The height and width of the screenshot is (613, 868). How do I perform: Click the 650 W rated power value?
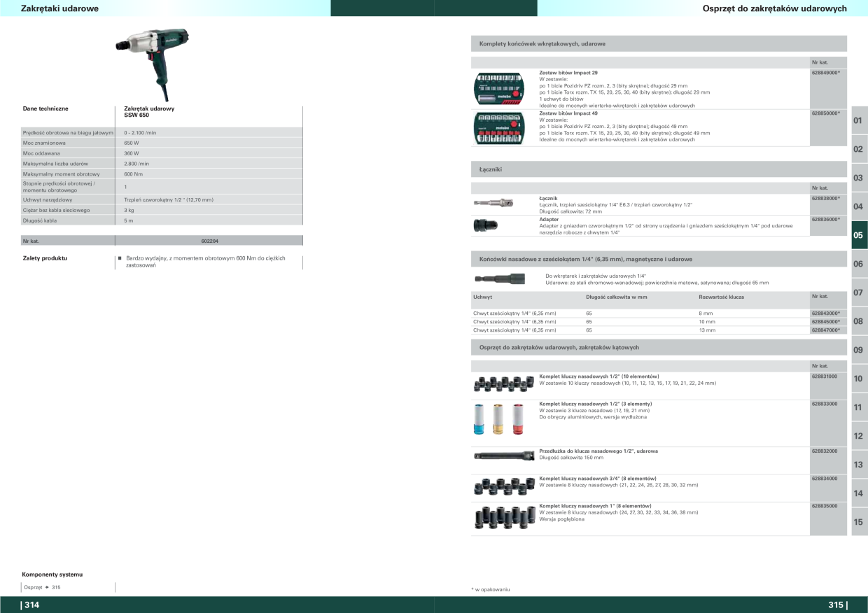[x=132, y=143]
